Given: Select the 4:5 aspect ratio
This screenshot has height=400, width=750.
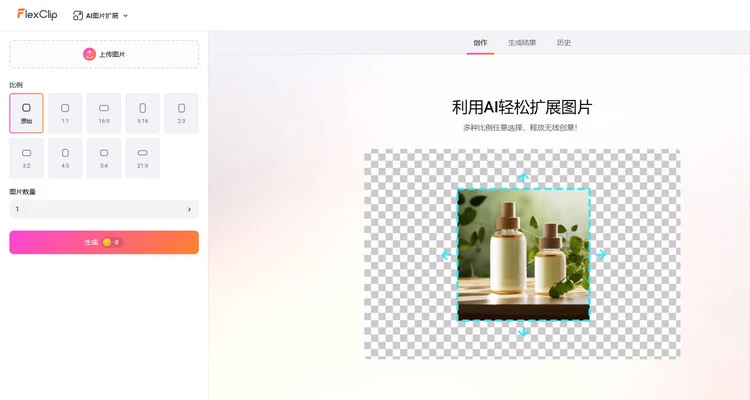Looking at the screenshot, I should click(x=65, y=158).
